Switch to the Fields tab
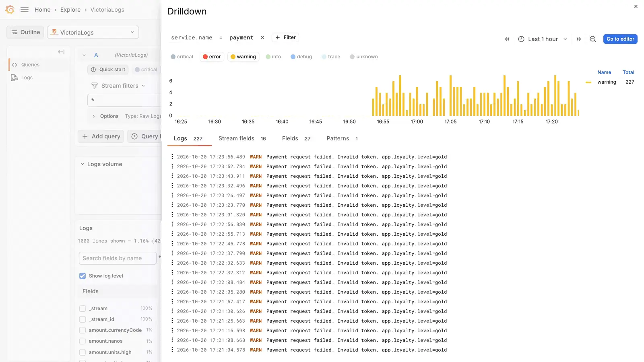Image resolution: width=644 pixels, height=362 pixels. [296, 138]
